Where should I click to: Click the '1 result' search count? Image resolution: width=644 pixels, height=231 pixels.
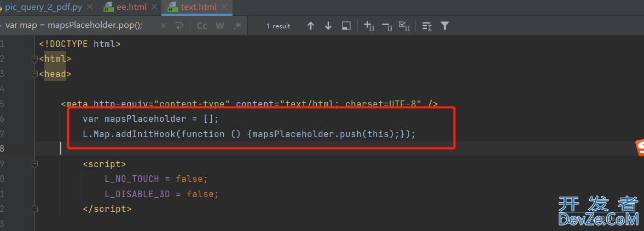point(279,26)
